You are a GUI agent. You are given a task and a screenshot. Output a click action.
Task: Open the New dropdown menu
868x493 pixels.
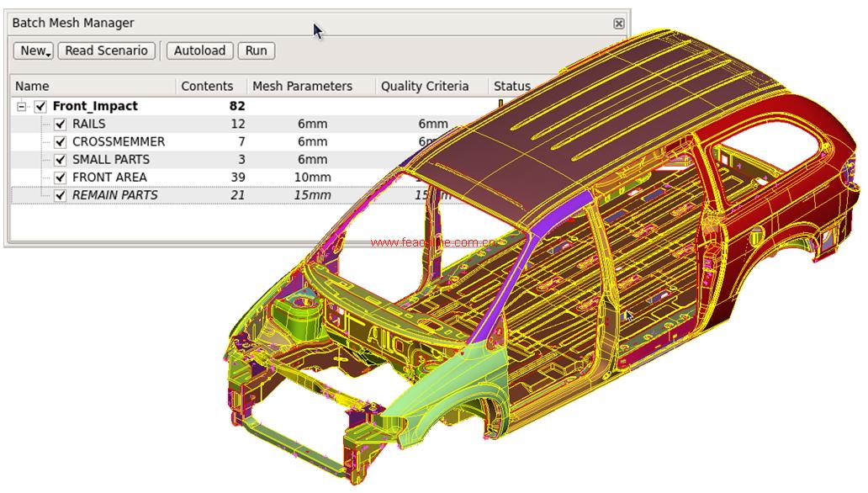point(34,50)
